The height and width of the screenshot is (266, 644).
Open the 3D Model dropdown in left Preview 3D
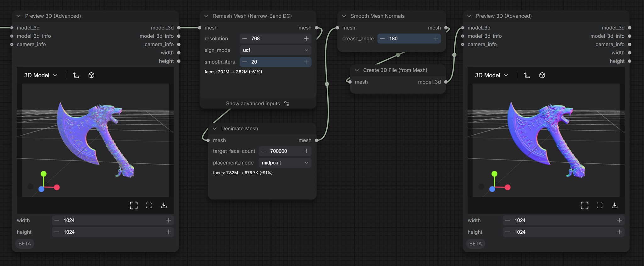[41, 75]
